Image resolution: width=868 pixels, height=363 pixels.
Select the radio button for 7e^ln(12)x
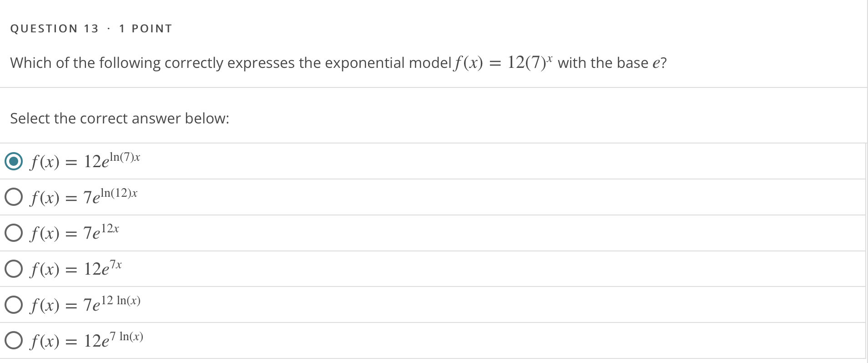click(x=14, y=197)
